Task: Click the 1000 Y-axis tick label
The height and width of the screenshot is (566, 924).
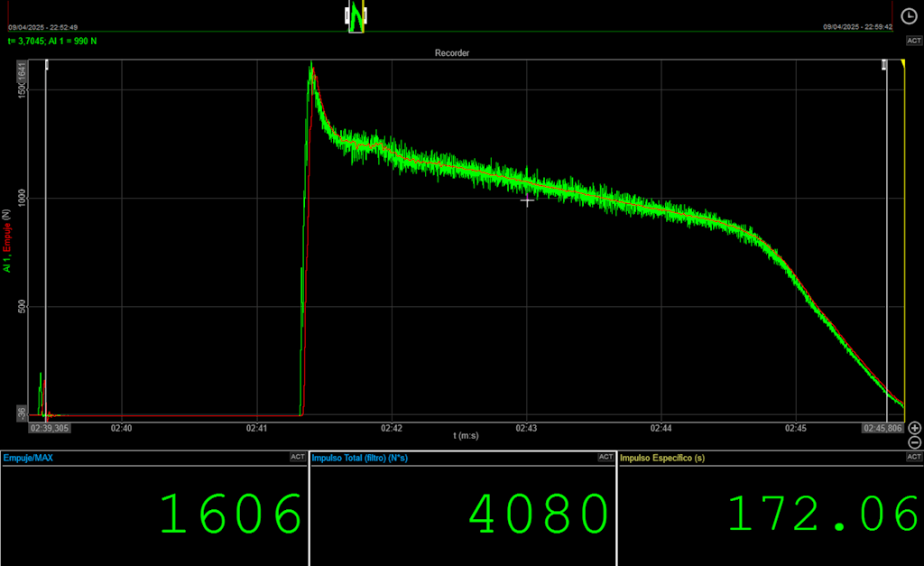Action: [x=22, y=198]
